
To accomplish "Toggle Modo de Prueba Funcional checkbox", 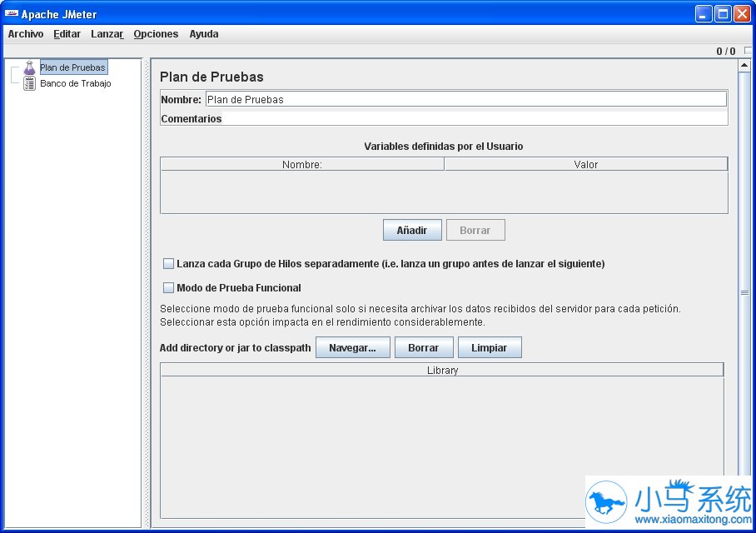I will pyautogui.click(x=168, y=287).
